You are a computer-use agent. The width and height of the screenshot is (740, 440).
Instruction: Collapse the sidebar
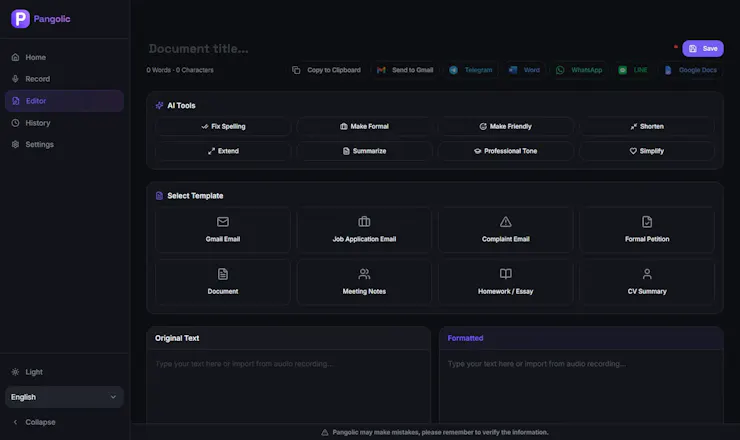click(64, 422)
